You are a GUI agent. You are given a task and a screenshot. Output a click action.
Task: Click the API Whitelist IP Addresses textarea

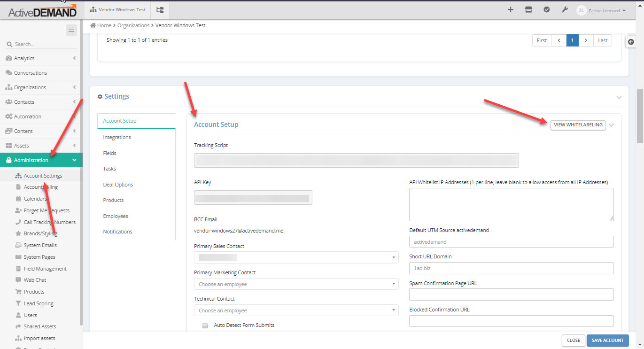point(512,204)
